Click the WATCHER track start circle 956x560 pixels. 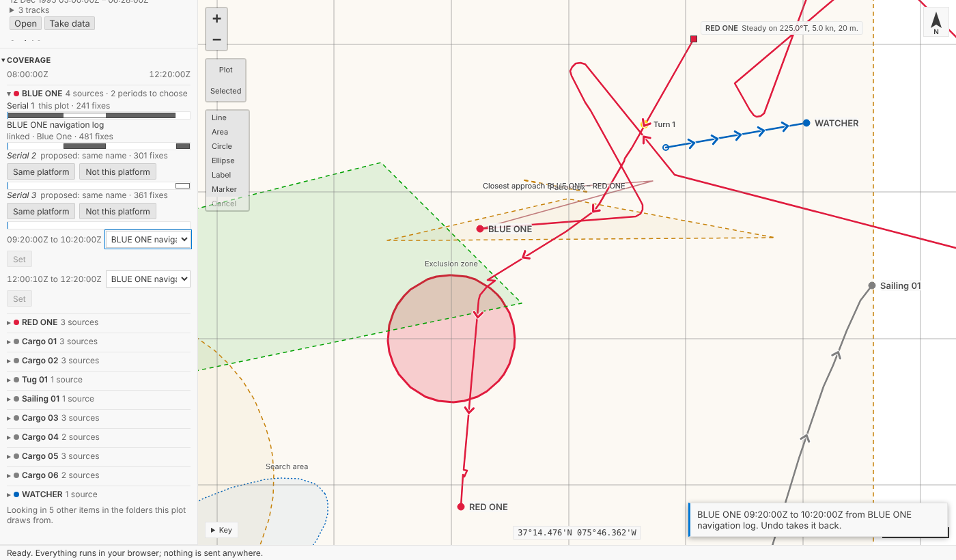(666, 148)
